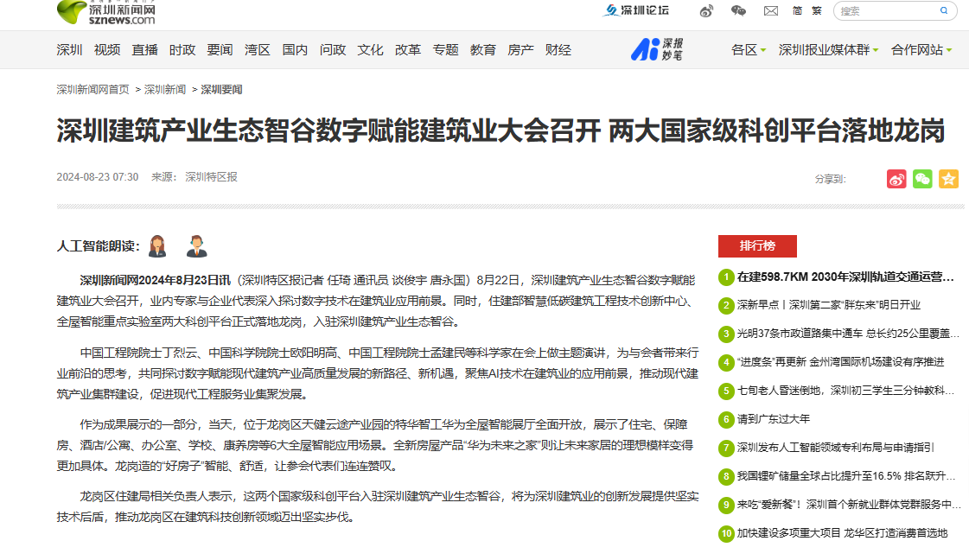Image resolution: width=969 pixels, height=560 pixels.
Task: Click the Weibo share icon below the article
Action: (896, 179)
